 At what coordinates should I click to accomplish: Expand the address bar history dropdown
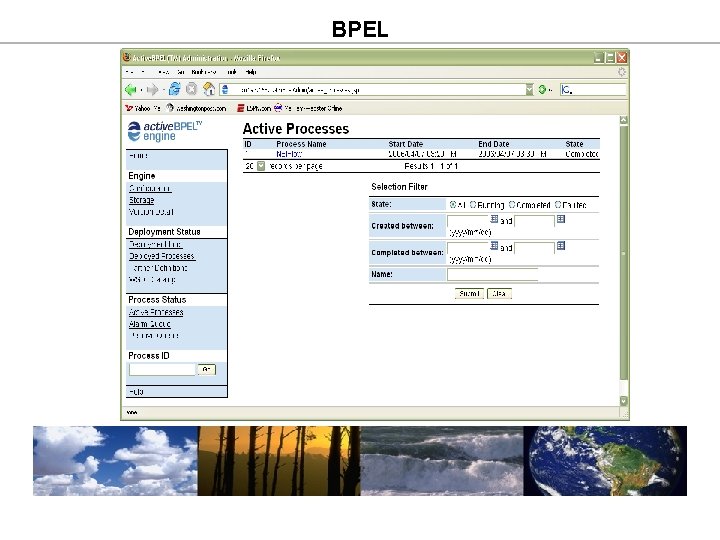pyautogui.click(x=529, y=90)
